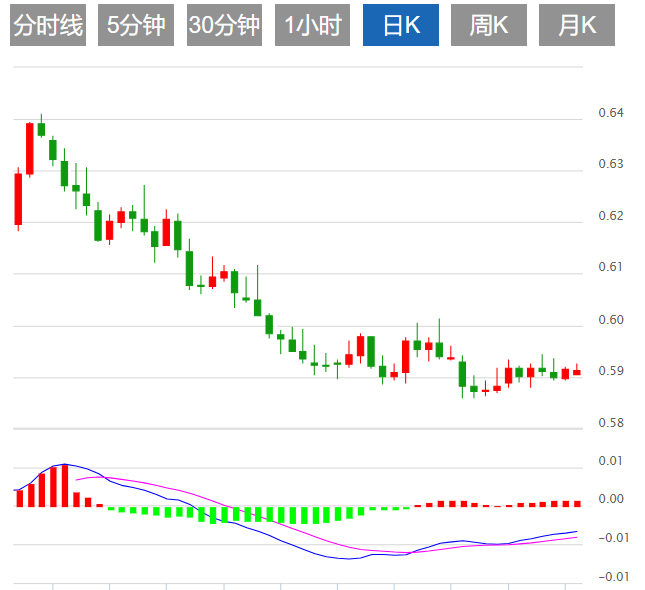
Task: Click the 0.62 price axis label
Action: pos(611,216)
